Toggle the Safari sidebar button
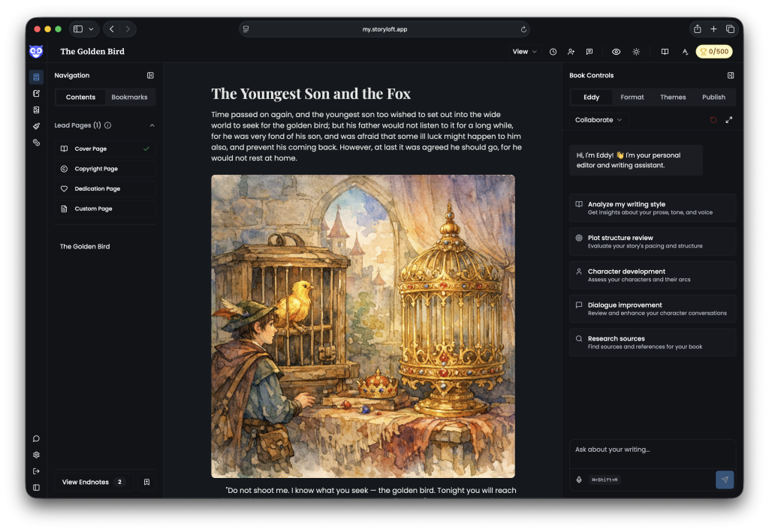Screen dimensions: 769x532 (78, 29)
